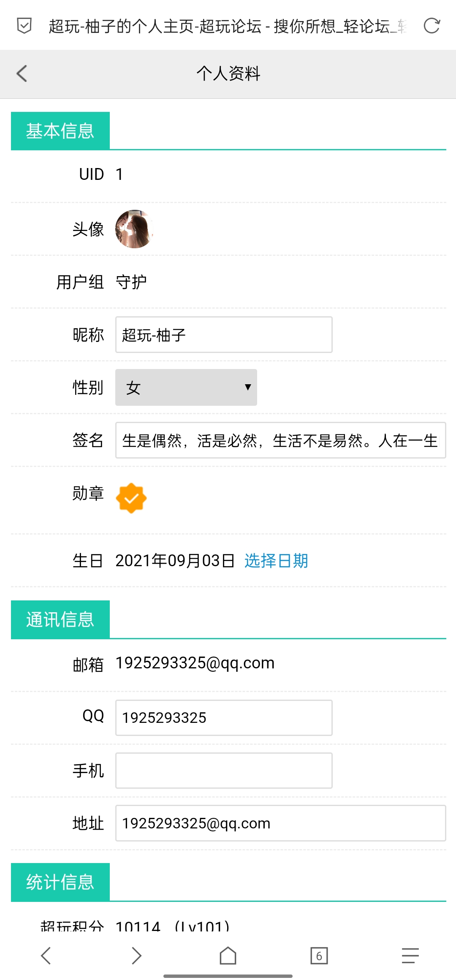Open the browser home icon
This screenshot has width=456, height=980.
[x=228, y=956]
